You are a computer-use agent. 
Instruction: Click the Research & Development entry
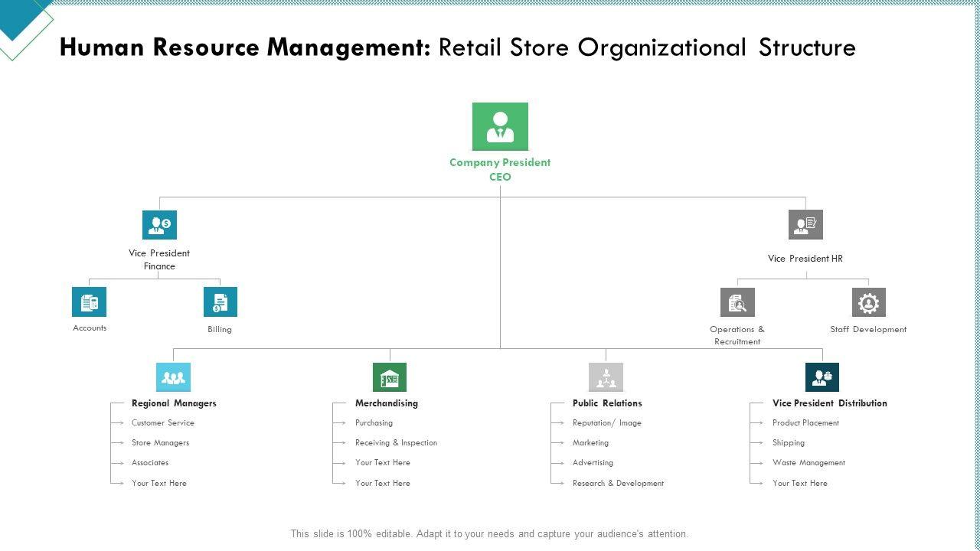click(618, 484)
